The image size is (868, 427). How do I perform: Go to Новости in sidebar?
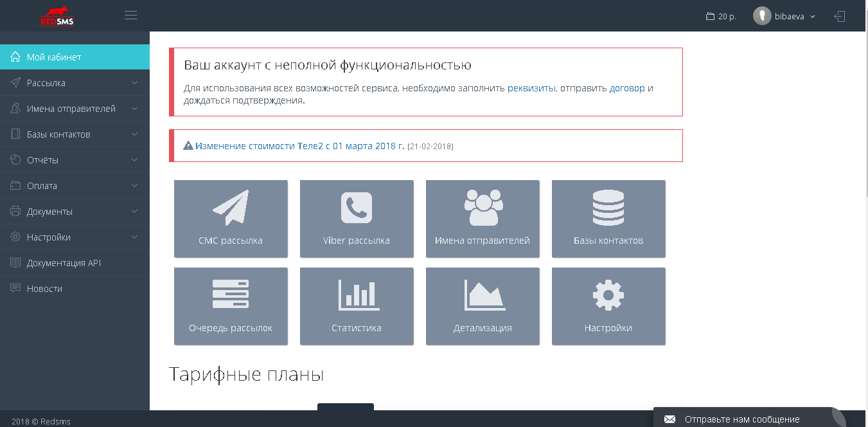pos(44,289)
